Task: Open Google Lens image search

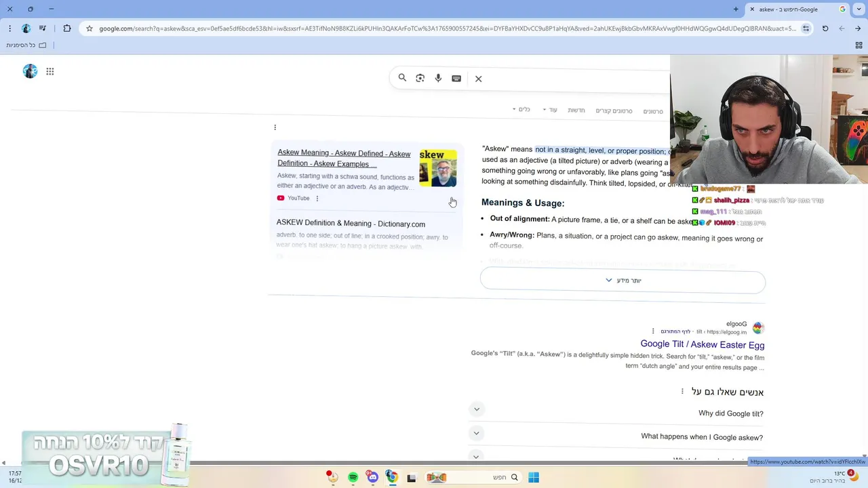Action: coord(420,78)
